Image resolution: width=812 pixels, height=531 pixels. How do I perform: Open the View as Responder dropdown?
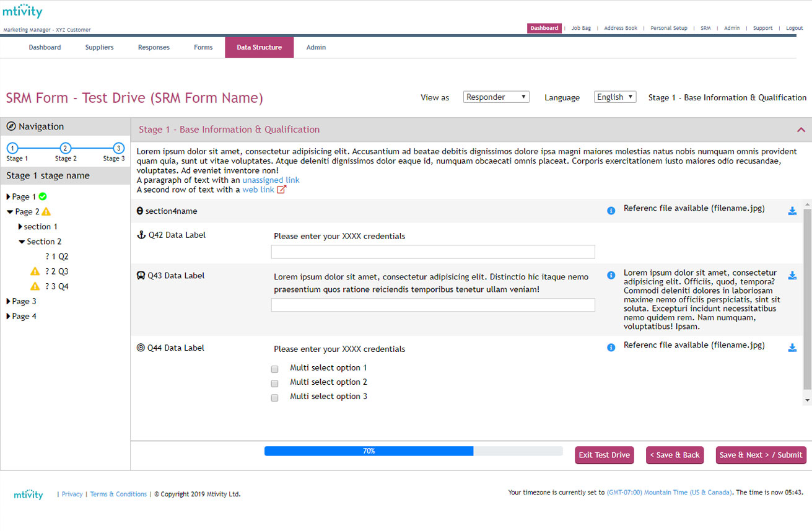point(496,97)
